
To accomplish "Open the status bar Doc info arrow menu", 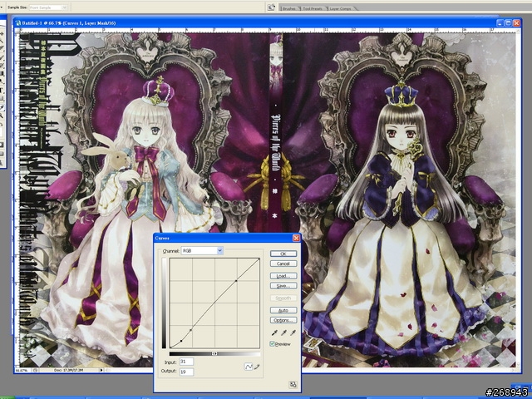I will click(x=101, y=370).
